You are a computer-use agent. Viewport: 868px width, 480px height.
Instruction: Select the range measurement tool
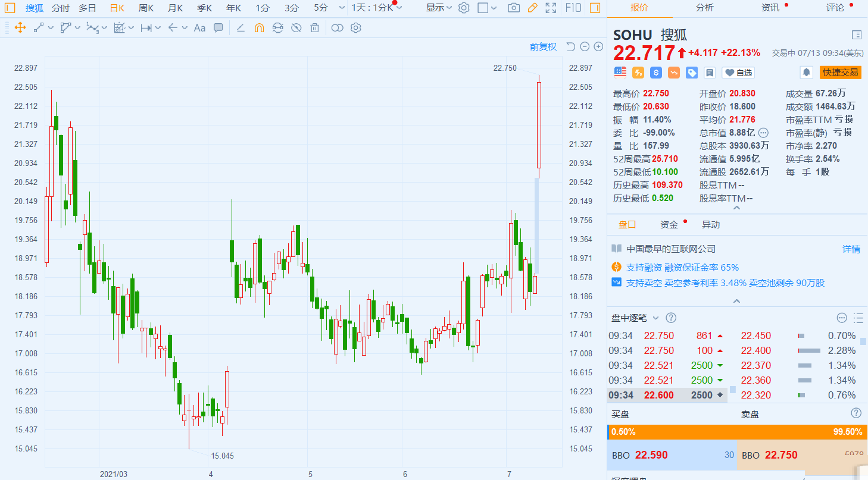146,27
